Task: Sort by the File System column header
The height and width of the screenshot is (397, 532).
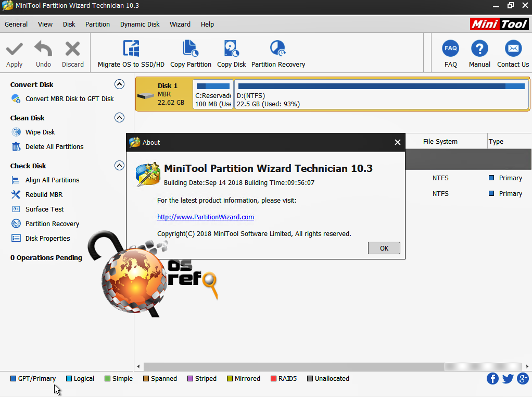Action: [440, 142]
